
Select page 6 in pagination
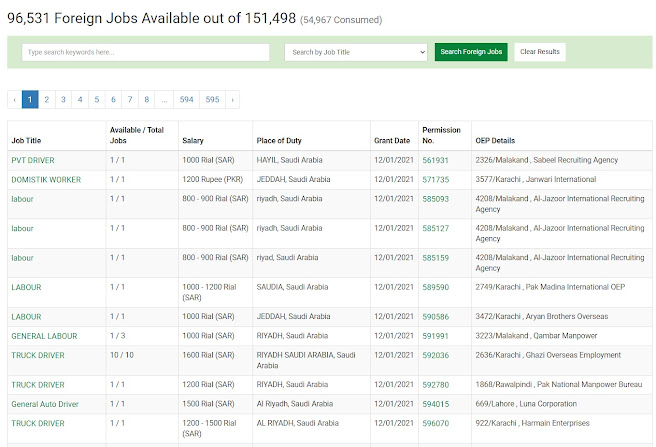click(x=113, y=100)
